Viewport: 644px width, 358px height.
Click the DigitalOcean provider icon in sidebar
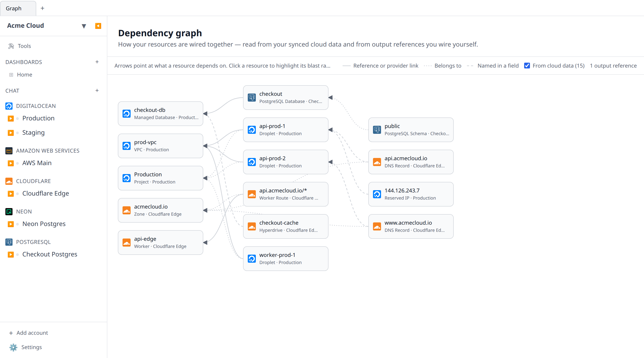pos(9,106)
